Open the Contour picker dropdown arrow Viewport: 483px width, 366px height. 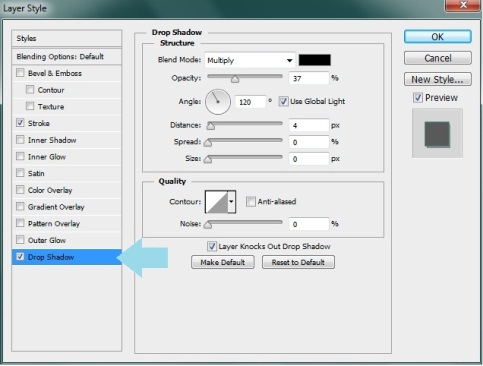coord(232,202)
